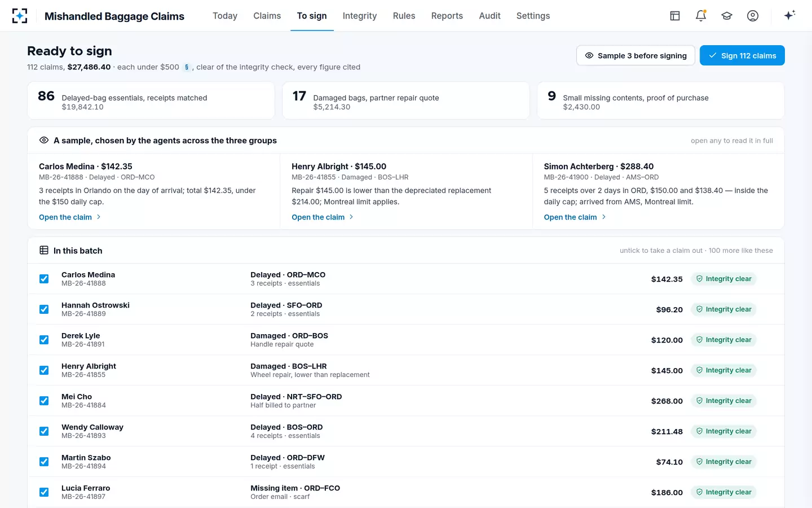Expand the 9 small missing contents group card
The image size is (812, 508).
(x=661, y=100)
